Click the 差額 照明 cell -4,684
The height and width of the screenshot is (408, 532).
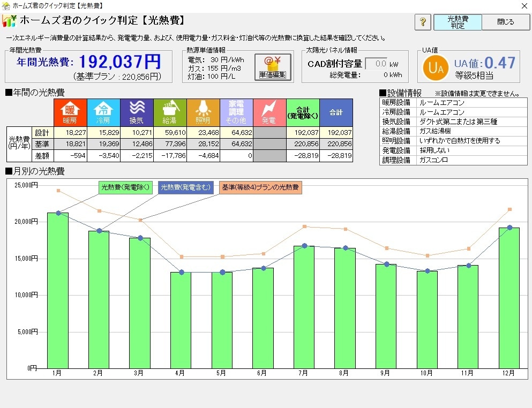[x=203, y=156]
